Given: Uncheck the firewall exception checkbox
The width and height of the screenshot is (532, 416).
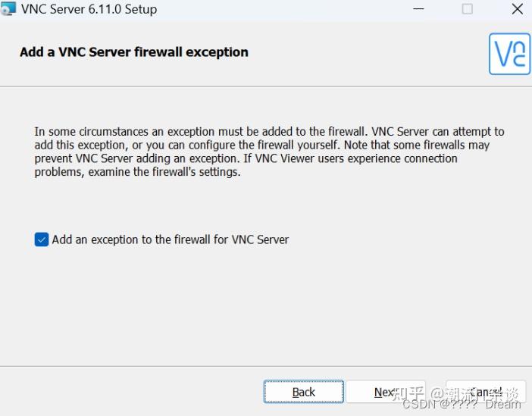Looking at the screenshot, I should (42, 239).
